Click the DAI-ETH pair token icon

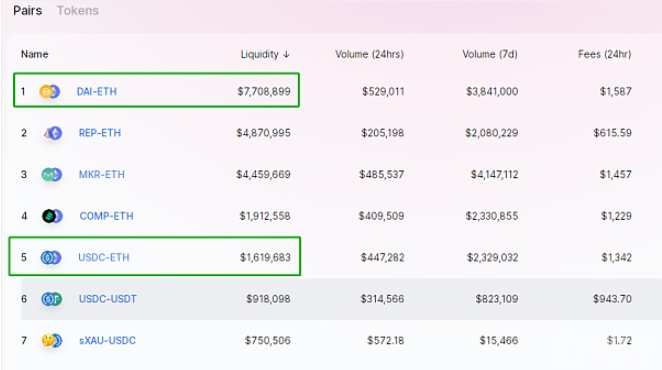(x=50, y=91)
